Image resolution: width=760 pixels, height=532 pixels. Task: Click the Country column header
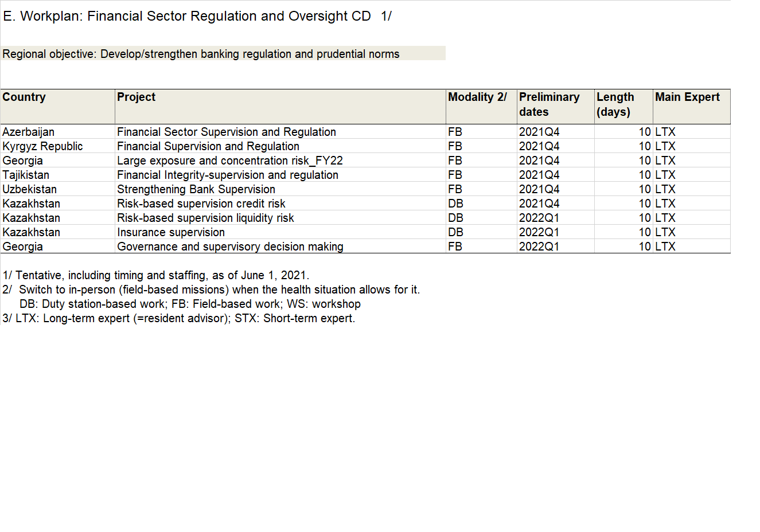24,97
